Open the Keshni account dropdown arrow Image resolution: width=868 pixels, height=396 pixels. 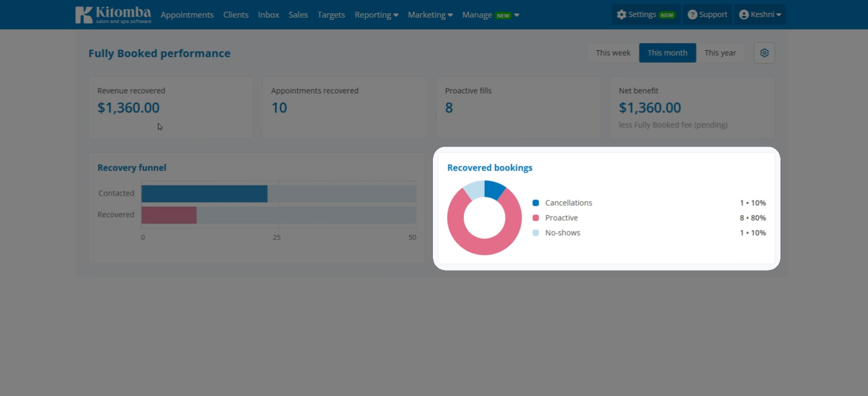779,15
